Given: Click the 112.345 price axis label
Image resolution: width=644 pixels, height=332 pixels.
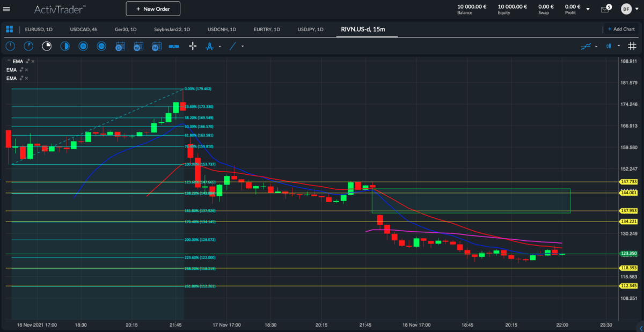Looking at the screenshot, I should point(627,286).
